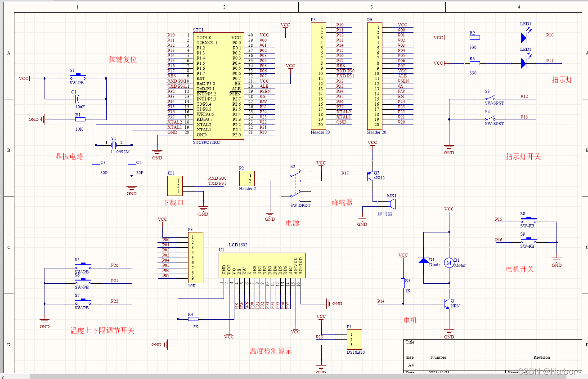Viewport: 588px width, 379px height.
Task: Select U1 LCD1602 display component
Action: 263,265
